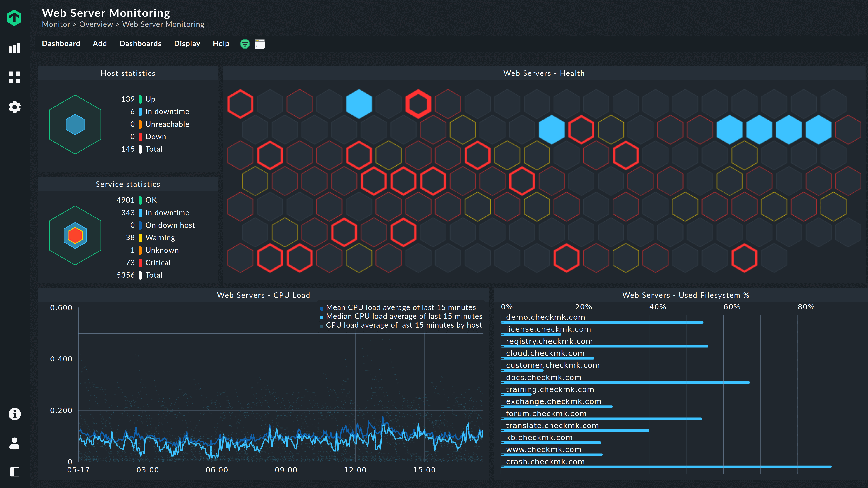This screenshot has width=868, height=488.
Task: Click the Overview breadcrumb link
Action: pos(96,24)
